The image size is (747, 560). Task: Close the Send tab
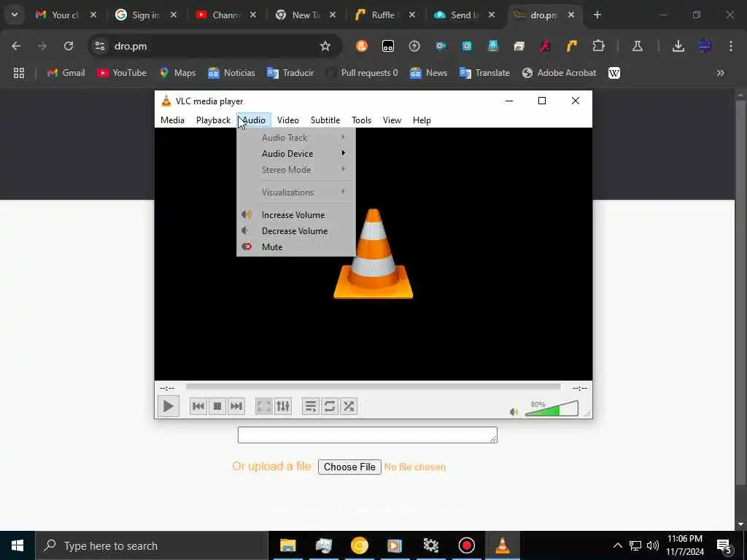pyautogui.click(x=492, y=15)
